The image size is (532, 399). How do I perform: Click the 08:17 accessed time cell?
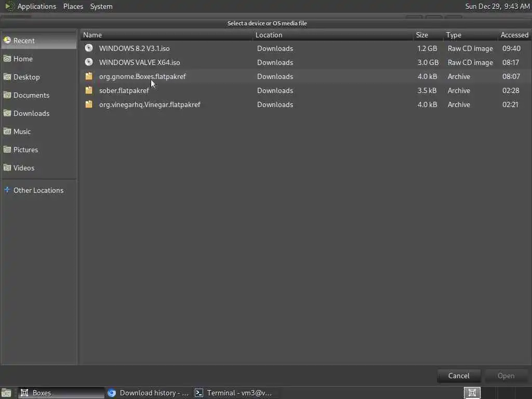coord(511,62)
